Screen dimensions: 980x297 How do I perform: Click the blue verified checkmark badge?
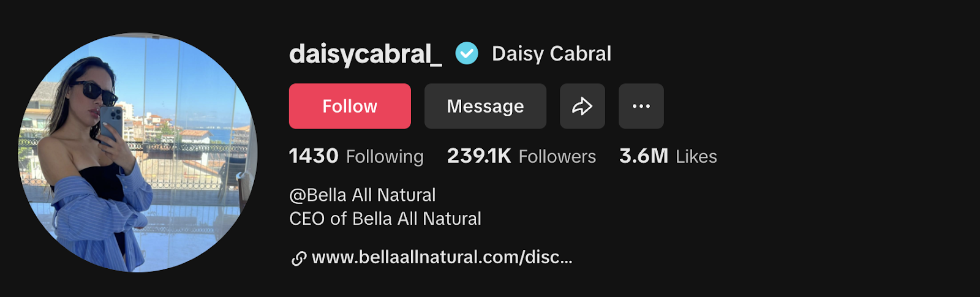coord(467,53)
